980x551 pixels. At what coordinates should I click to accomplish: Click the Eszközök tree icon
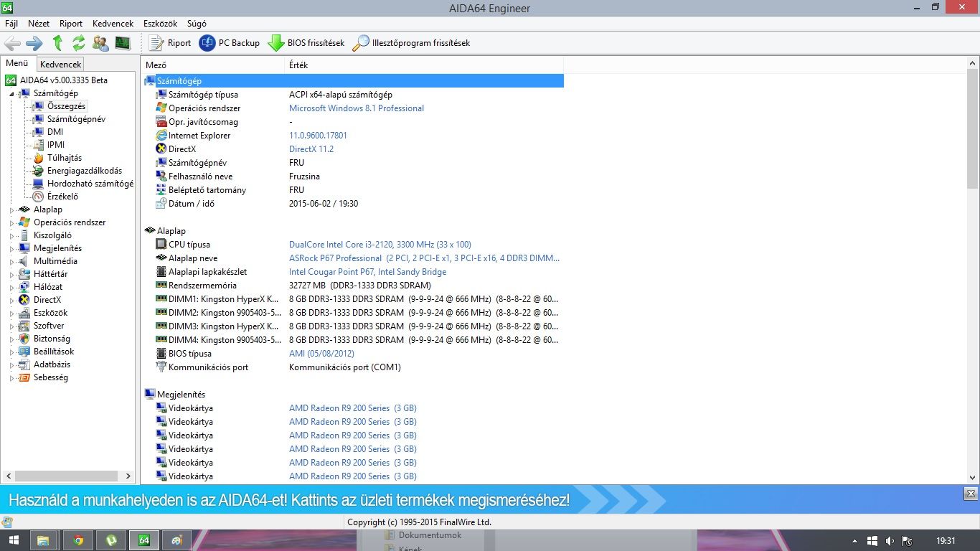[25, 313]
